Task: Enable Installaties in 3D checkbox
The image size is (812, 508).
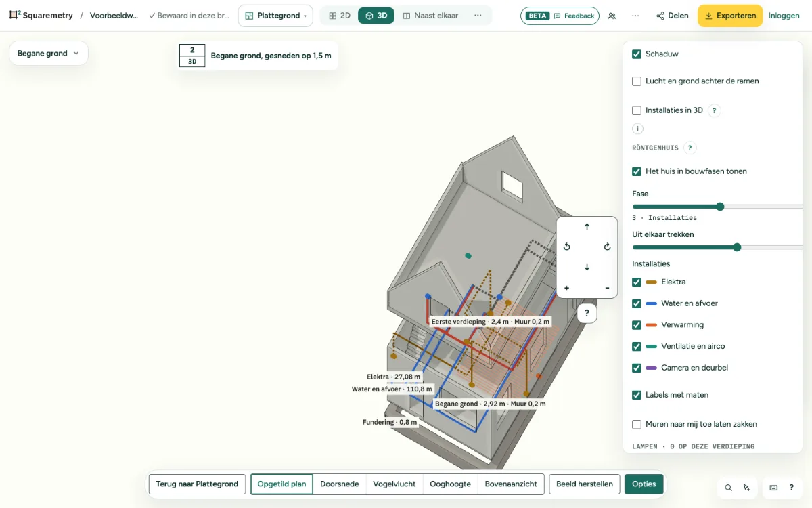Action: pos(637,110)
